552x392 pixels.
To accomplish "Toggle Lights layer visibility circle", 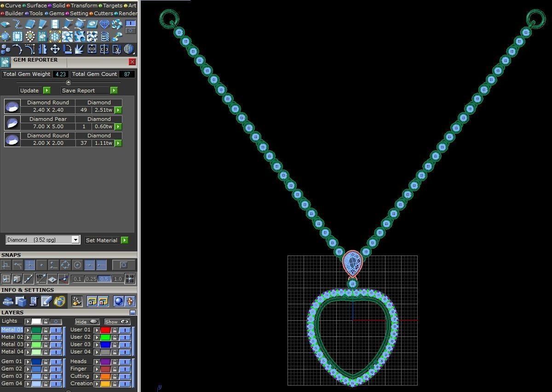I will coord(56,322).
